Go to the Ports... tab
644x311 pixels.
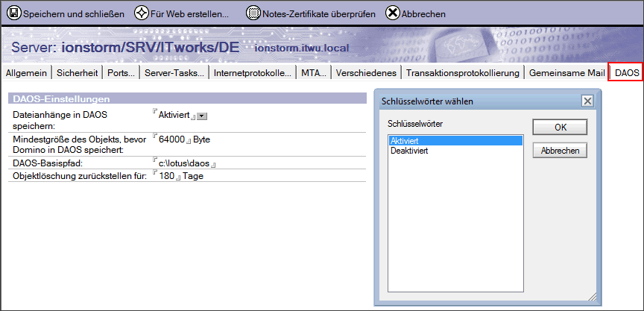point(121,73)
